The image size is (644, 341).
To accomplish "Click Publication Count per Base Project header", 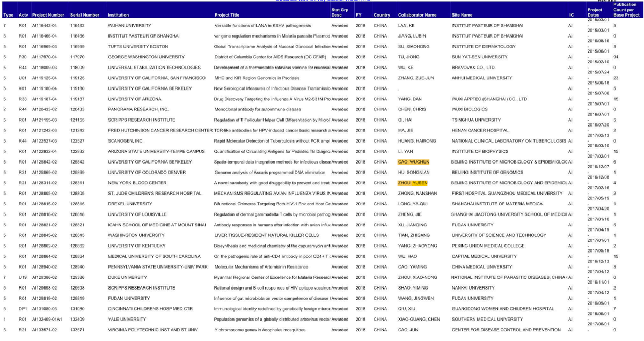I will tap(626, 10).
